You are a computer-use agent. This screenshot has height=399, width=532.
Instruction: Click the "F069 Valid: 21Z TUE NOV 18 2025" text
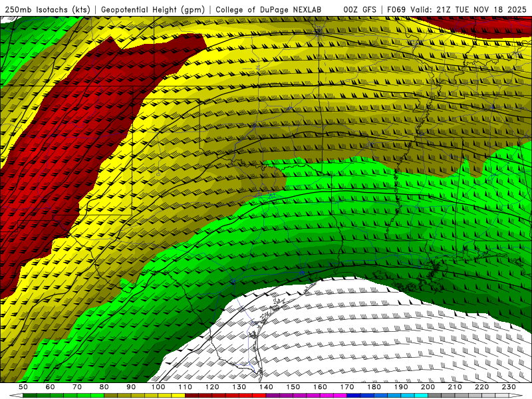pyautogui.click(x=457, y=9)
